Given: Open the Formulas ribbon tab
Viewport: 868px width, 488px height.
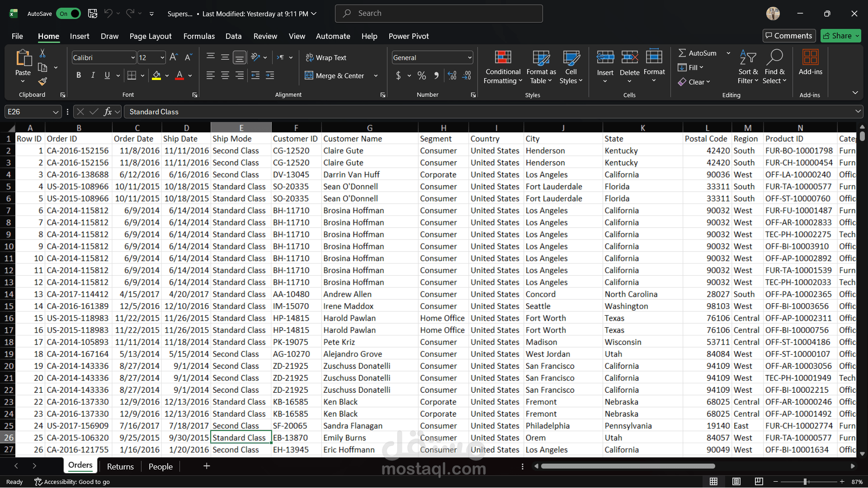Looking at the screenshot, I should click(199, 36).
